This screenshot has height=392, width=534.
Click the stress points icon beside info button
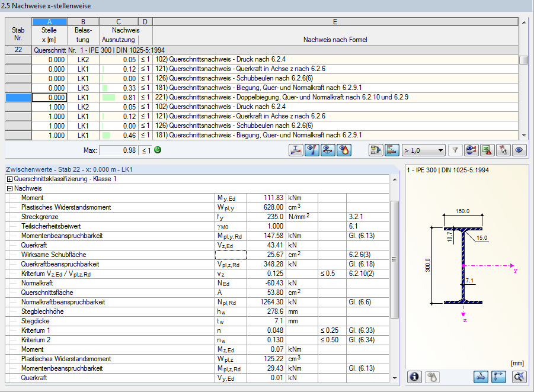(433, 377)
